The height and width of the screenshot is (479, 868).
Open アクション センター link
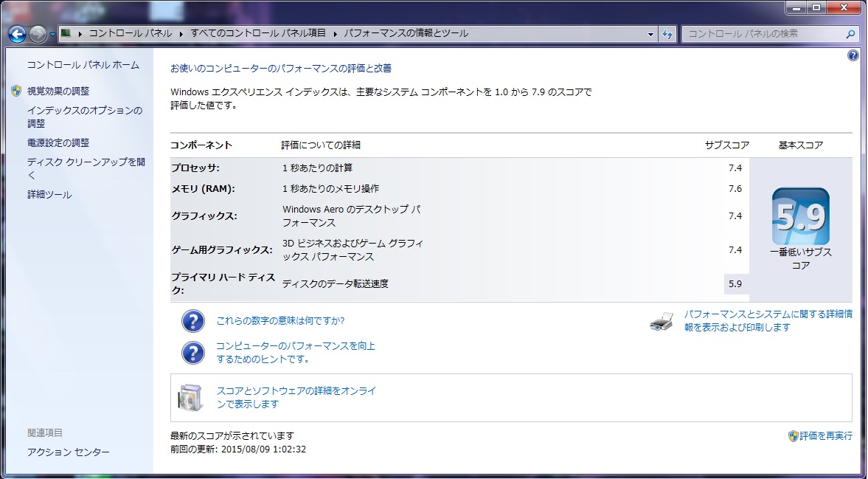coord(68,452)
